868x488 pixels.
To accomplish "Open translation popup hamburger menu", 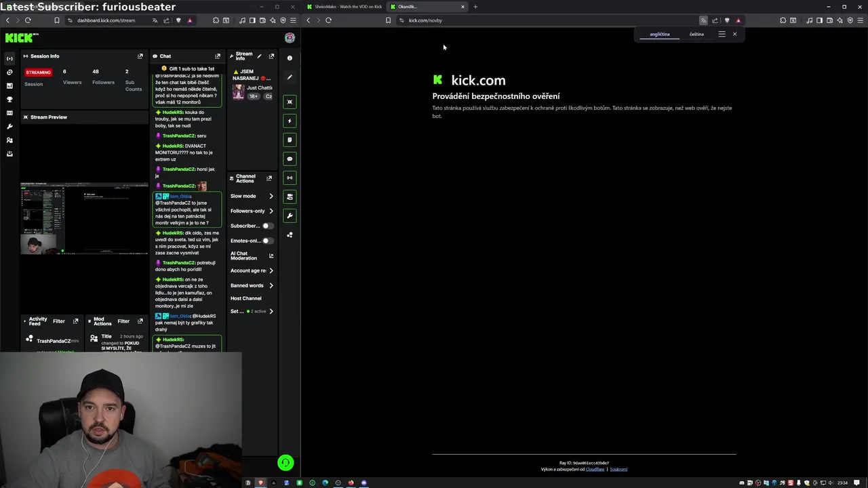I will pos(722,34).
